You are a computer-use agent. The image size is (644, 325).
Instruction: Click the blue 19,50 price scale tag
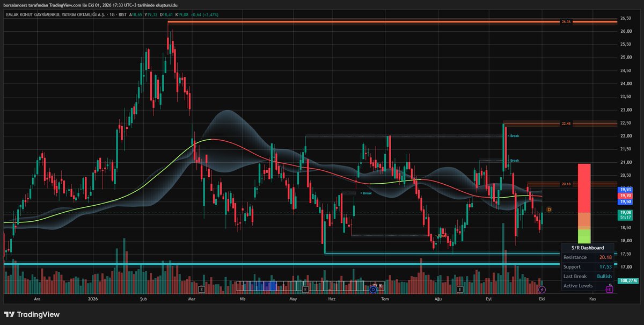tap(626, 202)
